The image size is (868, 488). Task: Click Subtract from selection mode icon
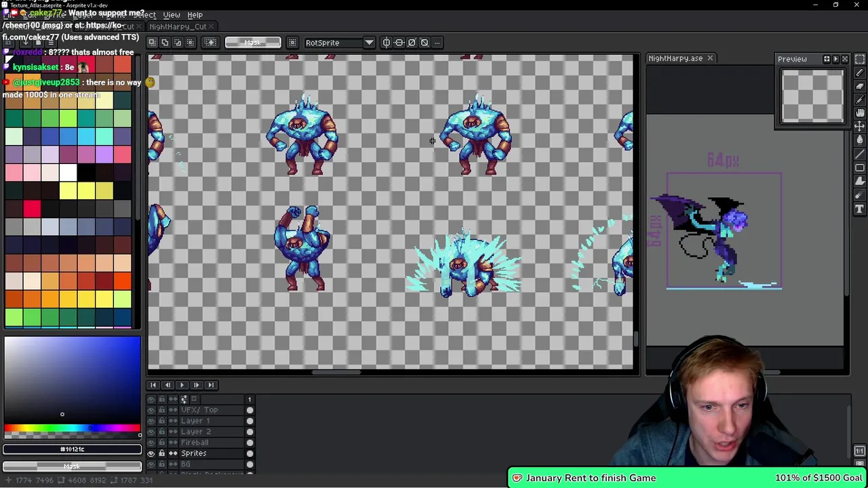point(178,42)
